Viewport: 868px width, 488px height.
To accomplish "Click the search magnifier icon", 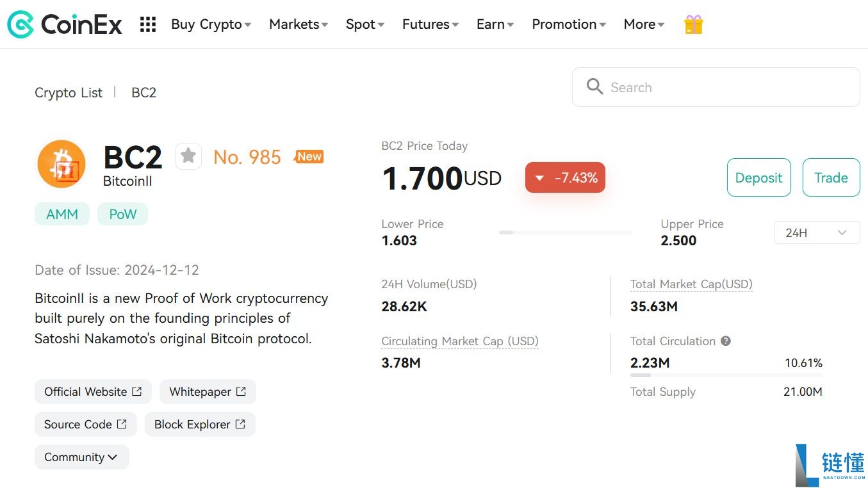I will click(594, 87).
